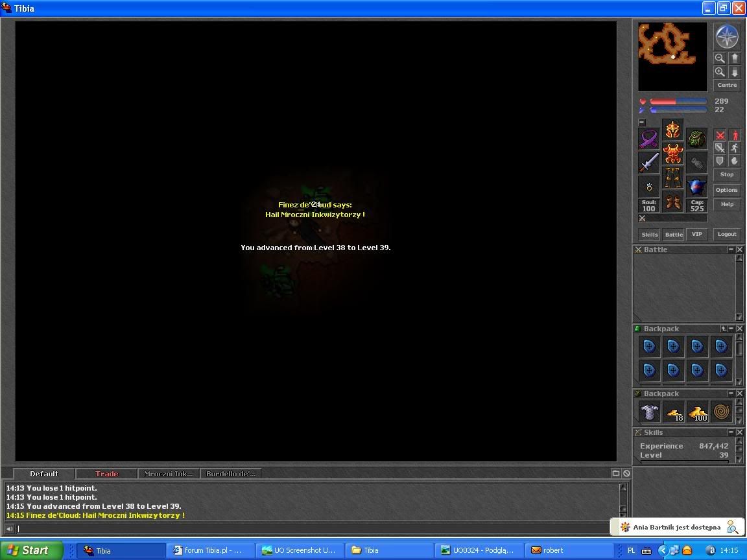Toggle chase opponent mode
The image size is (747, 560).
point(735,148)
